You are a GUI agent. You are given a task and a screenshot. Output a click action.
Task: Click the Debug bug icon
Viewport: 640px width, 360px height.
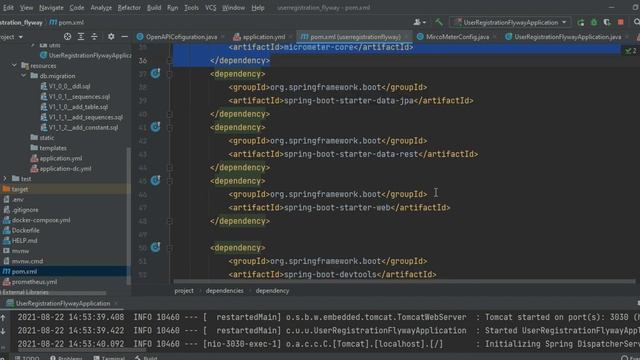coord(594,22)
